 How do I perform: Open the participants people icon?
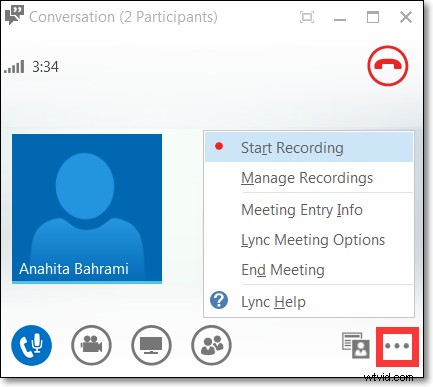[x=211, y=345]
